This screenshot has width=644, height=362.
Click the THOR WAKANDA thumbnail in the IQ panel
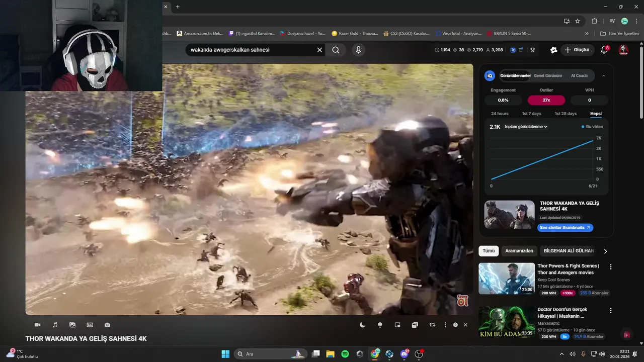click(x=509, y=215)
